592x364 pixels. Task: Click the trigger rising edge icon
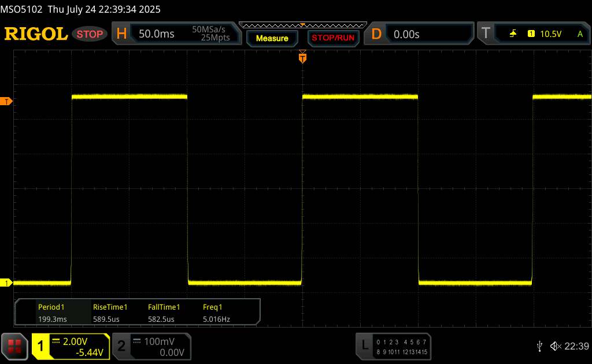pyautogui.click(x=513, y=34)
